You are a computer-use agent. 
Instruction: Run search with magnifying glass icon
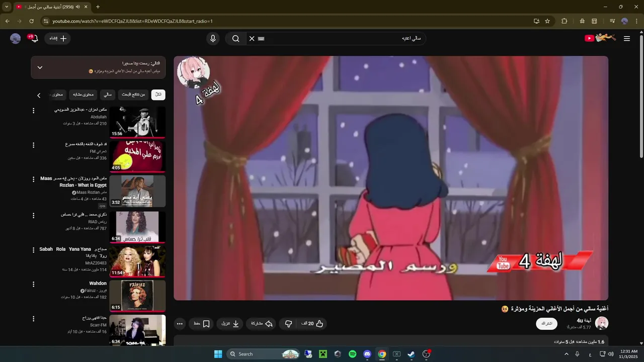pyautogui.click(x=235, y=38)
